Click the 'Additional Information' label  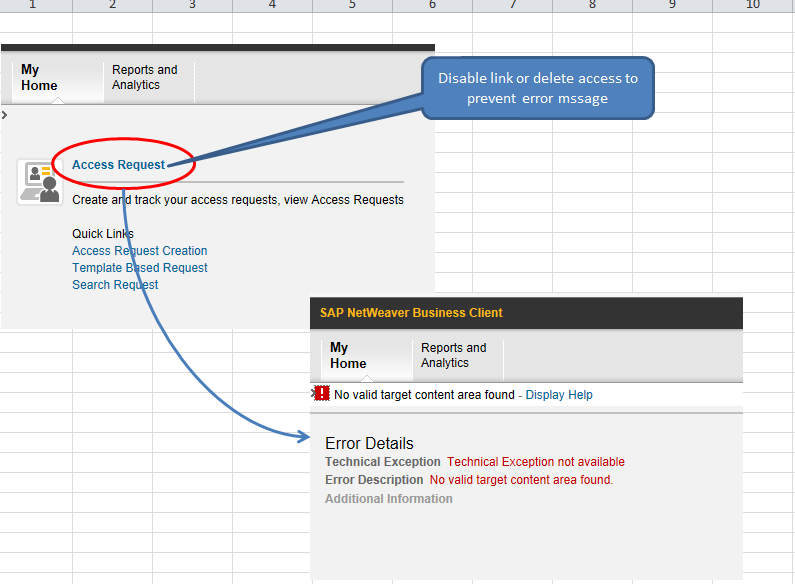coord(389,499)
